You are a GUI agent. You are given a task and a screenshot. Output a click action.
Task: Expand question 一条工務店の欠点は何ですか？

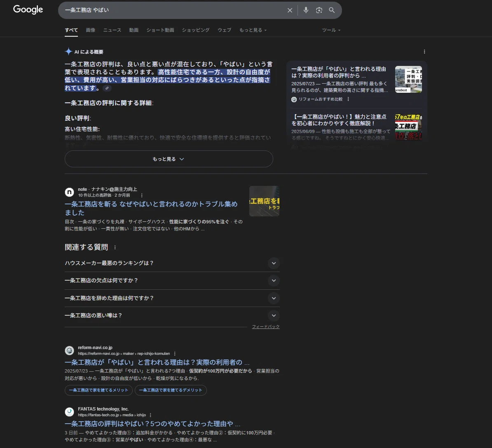point(172,280)
